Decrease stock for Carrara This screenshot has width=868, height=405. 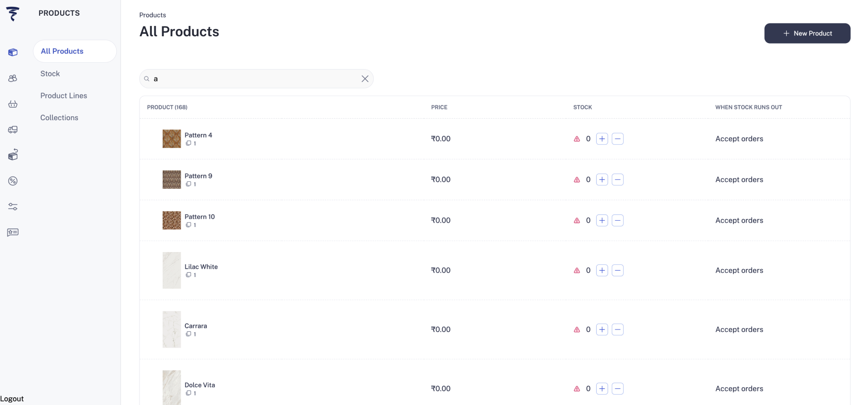click(618, 329)
